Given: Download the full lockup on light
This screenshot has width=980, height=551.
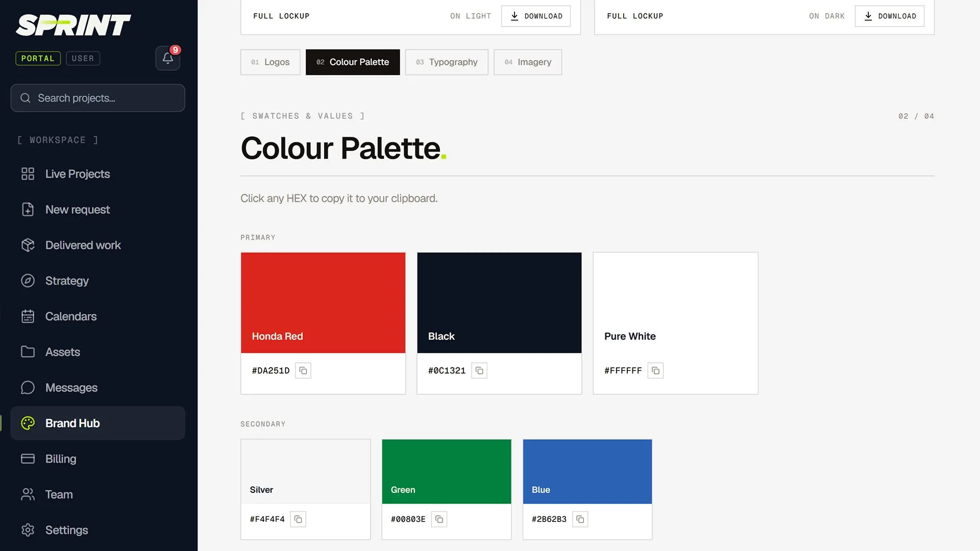Looking at the screenshot, I should (x=536, y=16).
